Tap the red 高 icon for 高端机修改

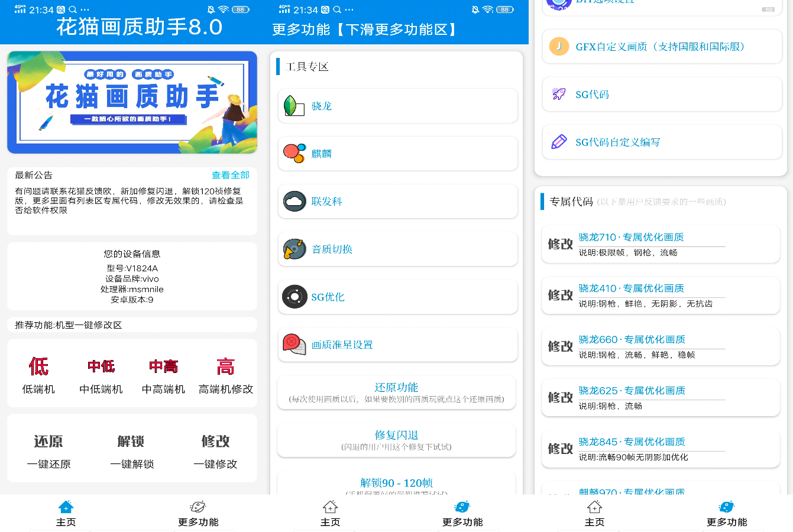click(225, 366)
